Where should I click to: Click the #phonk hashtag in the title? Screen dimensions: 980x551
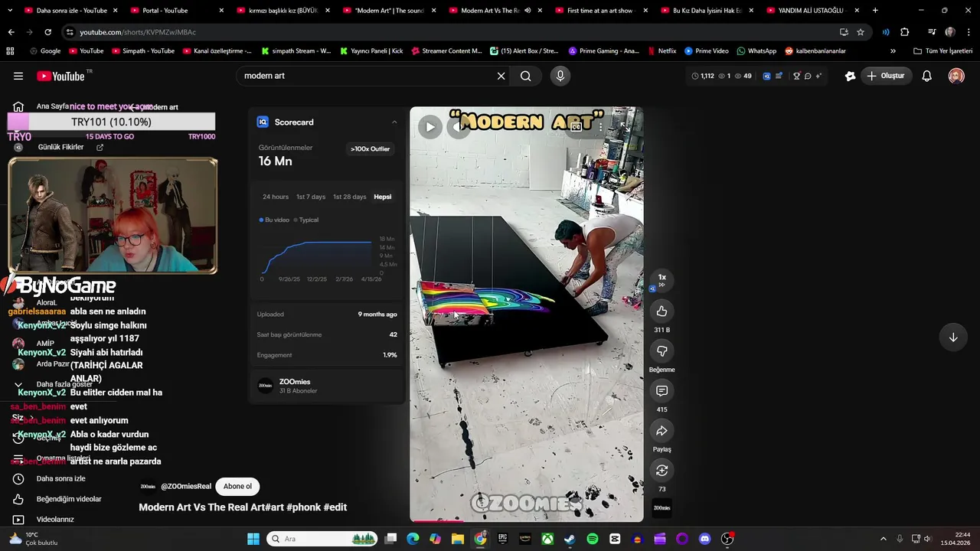click(x=304, y=507)
